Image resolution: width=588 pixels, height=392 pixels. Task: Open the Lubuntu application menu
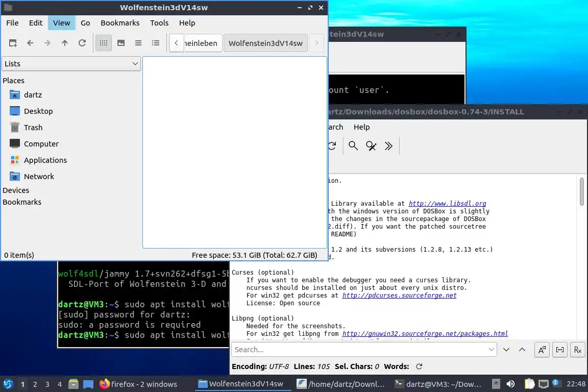(8, 384)
